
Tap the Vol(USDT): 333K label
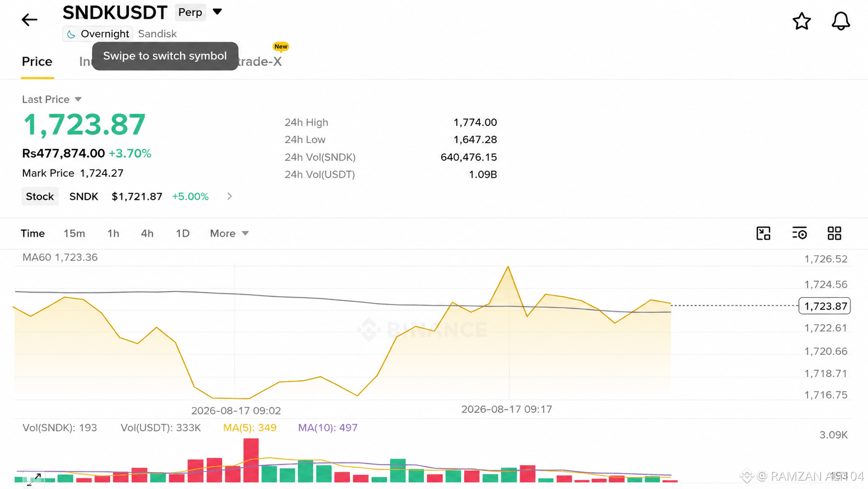[x=160, y=428]
